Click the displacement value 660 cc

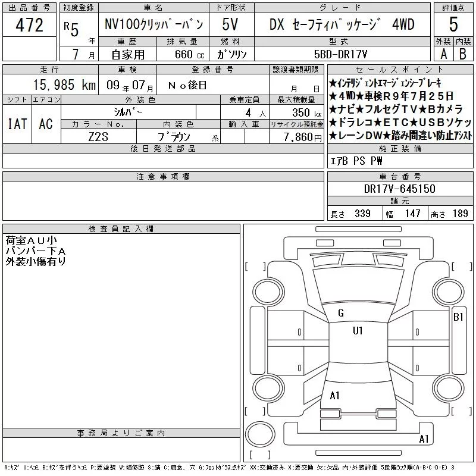(x=189, y=55)
